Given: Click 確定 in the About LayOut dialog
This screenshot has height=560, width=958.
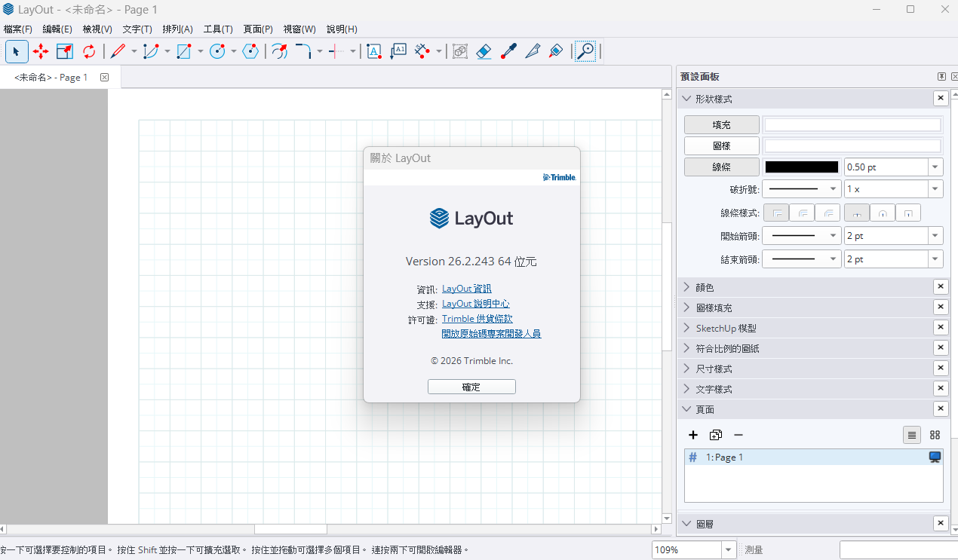Looking at the screenshot, I should tap(471, 387).
